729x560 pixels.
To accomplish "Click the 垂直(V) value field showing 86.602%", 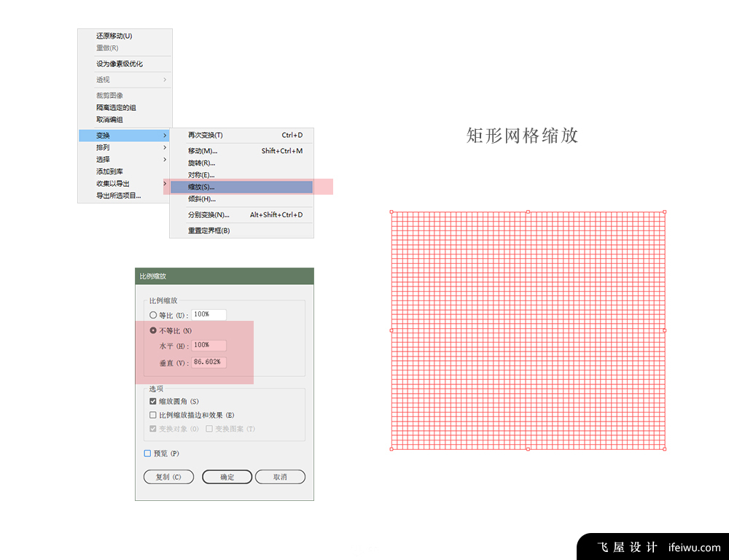I will 208,362.
